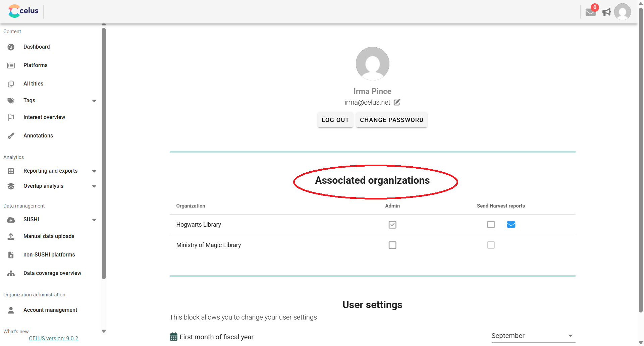Go to Annotations page
644x346 pixels.
(38, 136)
